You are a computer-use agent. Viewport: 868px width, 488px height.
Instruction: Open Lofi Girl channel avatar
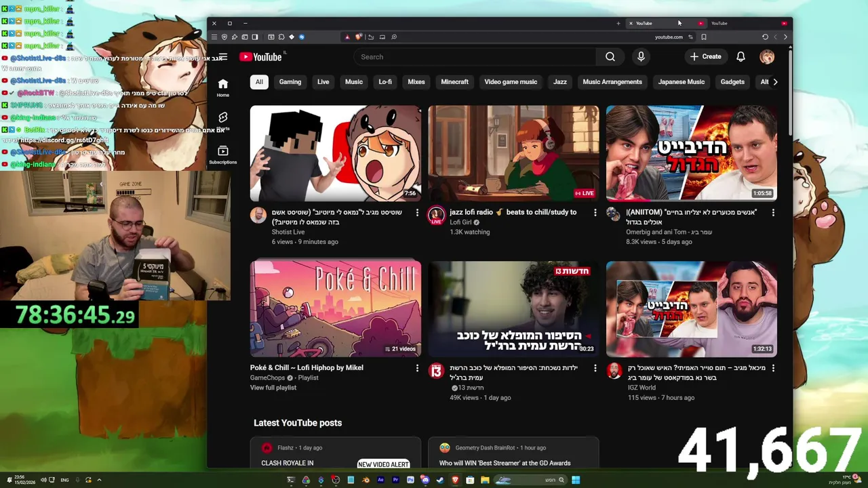(436, 216)
